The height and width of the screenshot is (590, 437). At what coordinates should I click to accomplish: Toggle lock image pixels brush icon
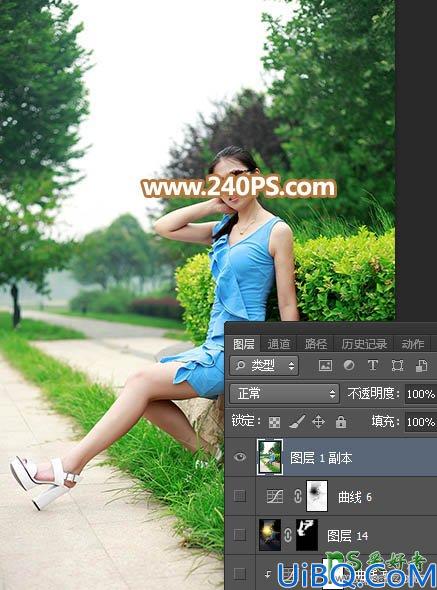pyautogui.click(x=297, y=422)
